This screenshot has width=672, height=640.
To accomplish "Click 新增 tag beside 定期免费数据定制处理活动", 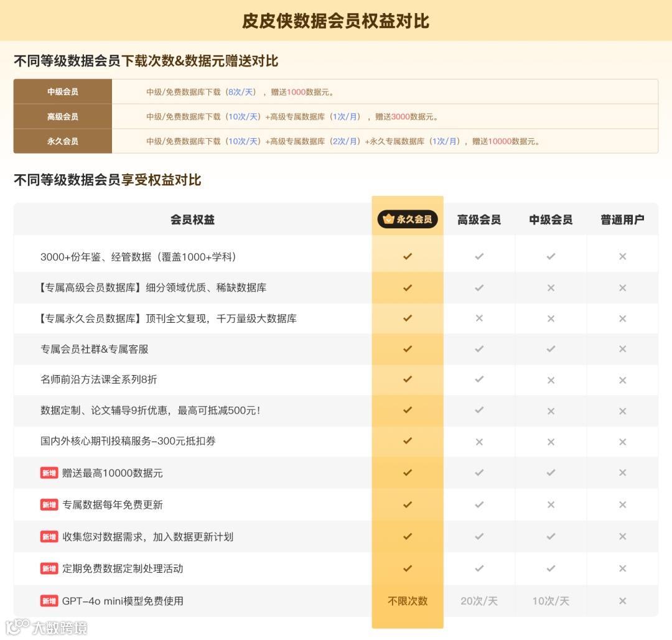I will [x=49, y=568].
